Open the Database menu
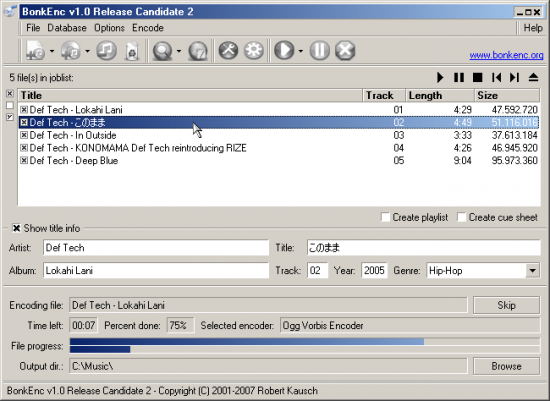Screen dimensions: 550x401 tap(67, 28)
